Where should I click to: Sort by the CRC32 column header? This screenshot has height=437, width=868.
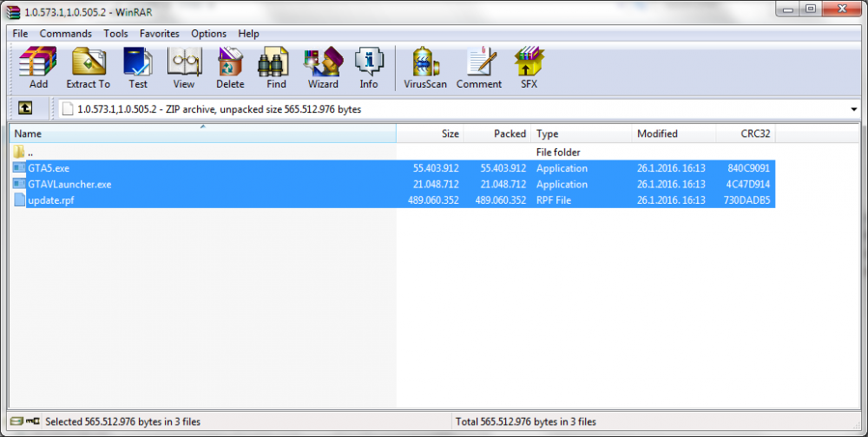[x=746, y=134]
